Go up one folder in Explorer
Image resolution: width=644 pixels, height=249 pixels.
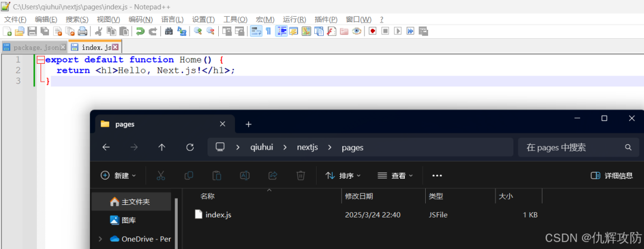tap(162, 147)
